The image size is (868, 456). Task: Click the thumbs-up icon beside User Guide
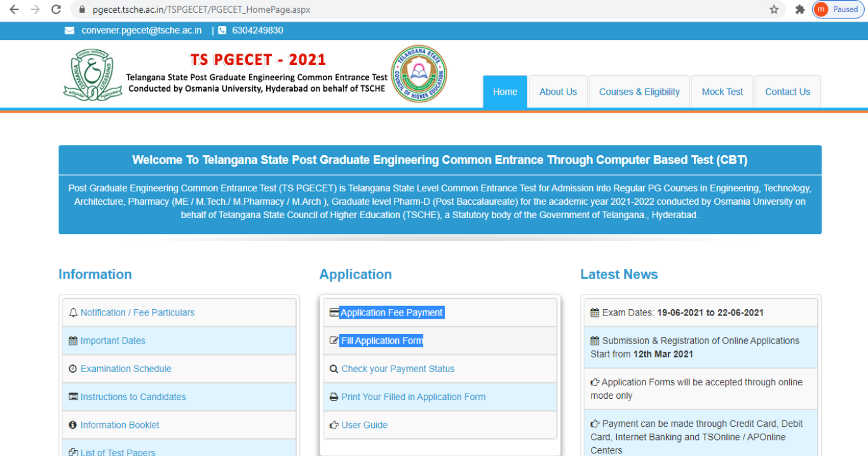point(334,424)
